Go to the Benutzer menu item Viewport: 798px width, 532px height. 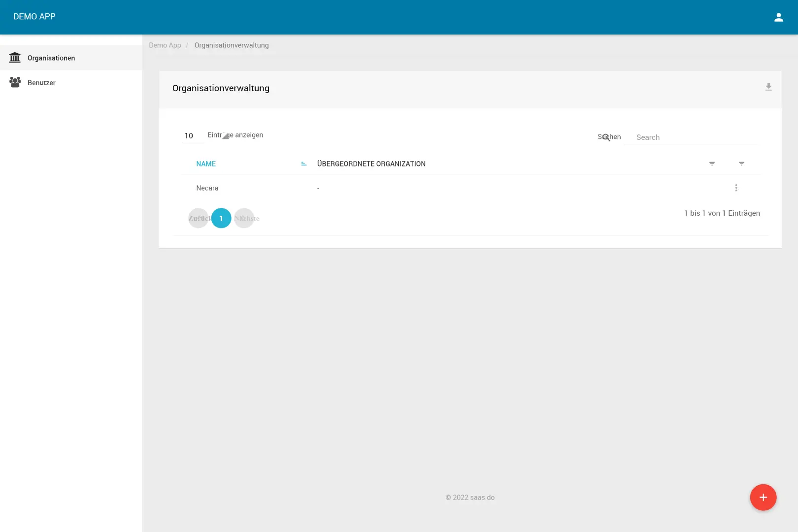click(x=41, y=83)
